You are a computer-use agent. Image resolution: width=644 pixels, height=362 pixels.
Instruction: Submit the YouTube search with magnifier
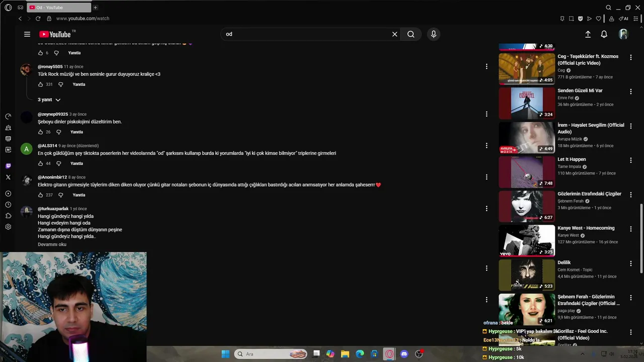point(411,34)
